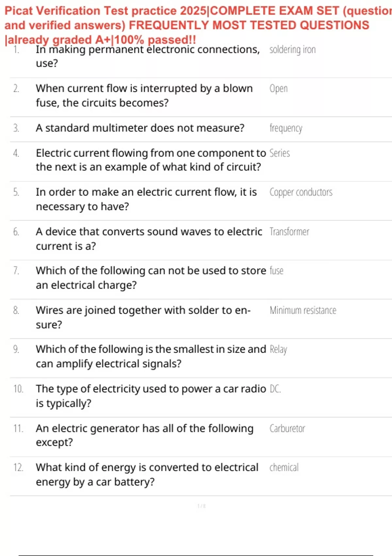Click the answer 'Relay'

pyautogui.click(x=278, y=350)
